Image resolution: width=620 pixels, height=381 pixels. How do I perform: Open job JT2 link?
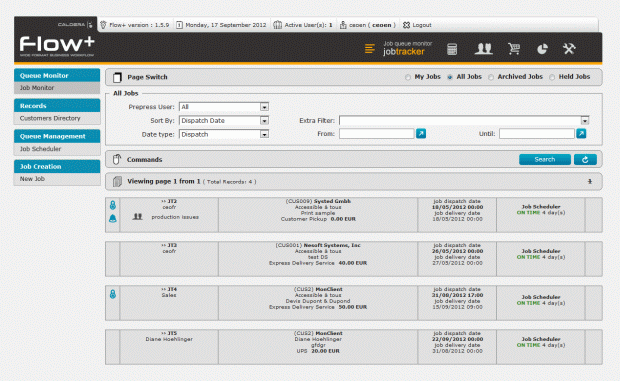click(169, 201)
